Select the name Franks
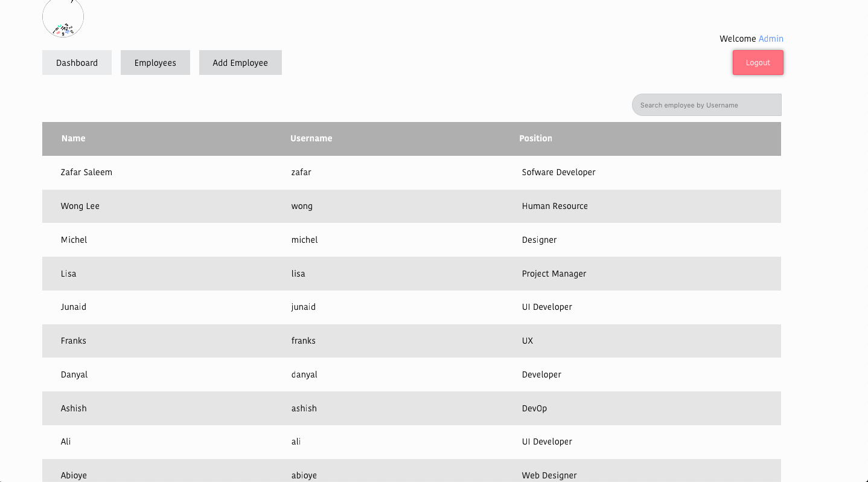The height and width of the screenshot is (482, 868). (x=73, y=341)
